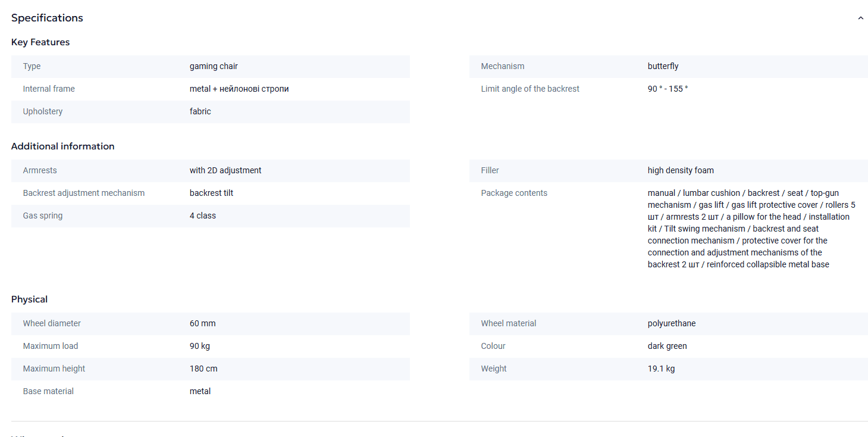The height and width of the screenshot is (437, 868).
Task: Click the Colour 'dark green' value
Action: [x=667, y=346]
